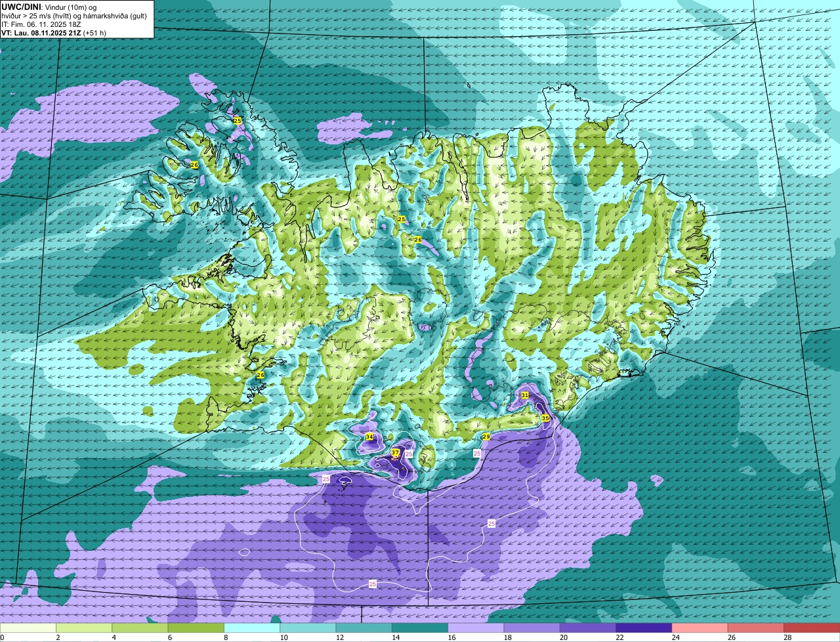Screen dimensions: 840x642
Task: Click the 12–14 m/s teal legend swatch
Action: (x=364, y=628)
